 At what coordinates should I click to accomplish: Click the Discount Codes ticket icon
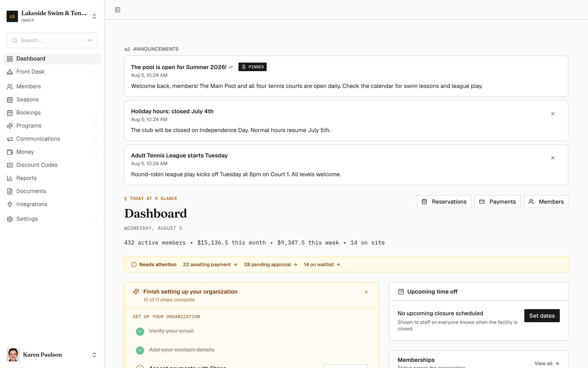point(10,165)
